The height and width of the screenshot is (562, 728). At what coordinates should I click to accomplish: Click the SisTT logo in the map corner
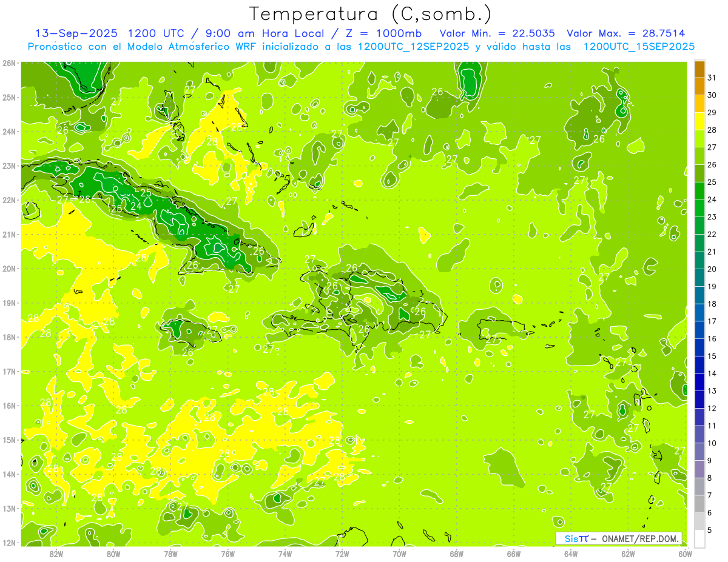[576, 538]
